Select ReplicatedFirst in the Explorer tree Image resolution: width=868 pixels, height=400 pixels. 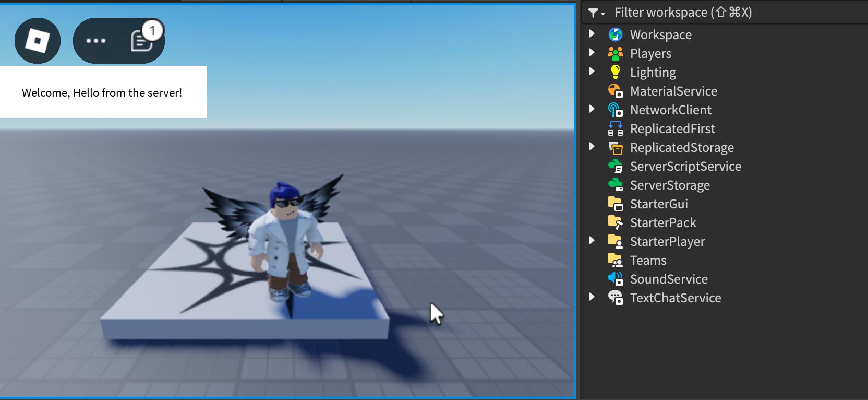(x=672, y=128)
